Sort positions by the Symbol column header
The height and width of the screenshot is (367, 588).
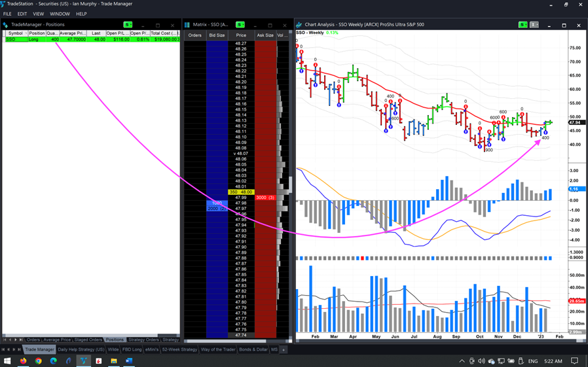[x=15, y=33]
